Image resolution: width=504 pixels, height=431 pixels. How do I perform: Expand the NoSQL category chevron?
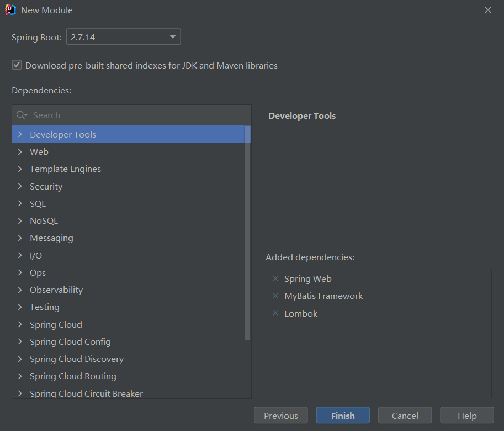[x=20, y=220]
